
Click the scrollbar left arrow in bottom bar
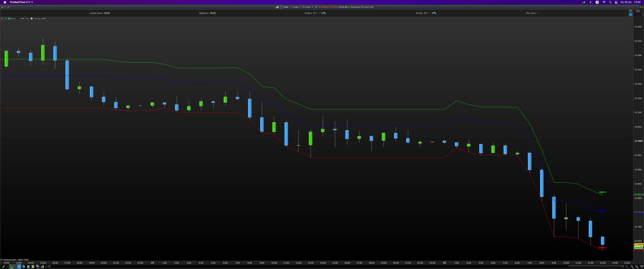tap(49, 266)
